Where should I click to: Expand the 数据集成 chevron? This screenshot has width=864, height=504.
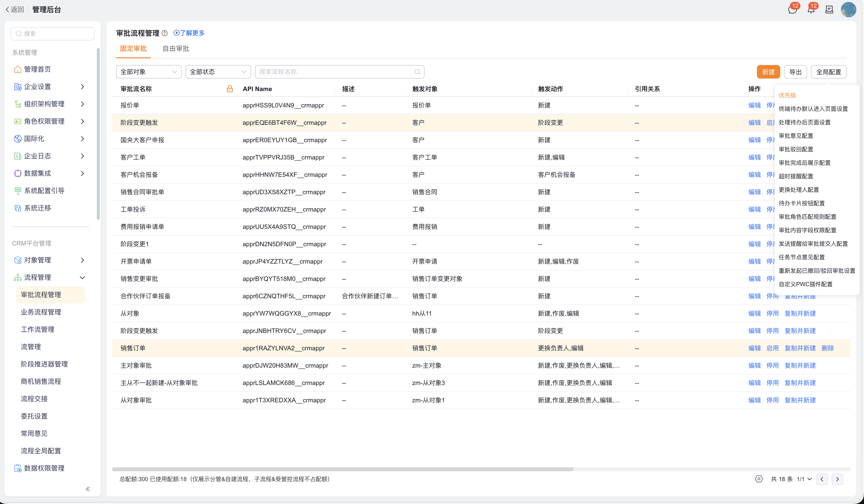(82, 173)
